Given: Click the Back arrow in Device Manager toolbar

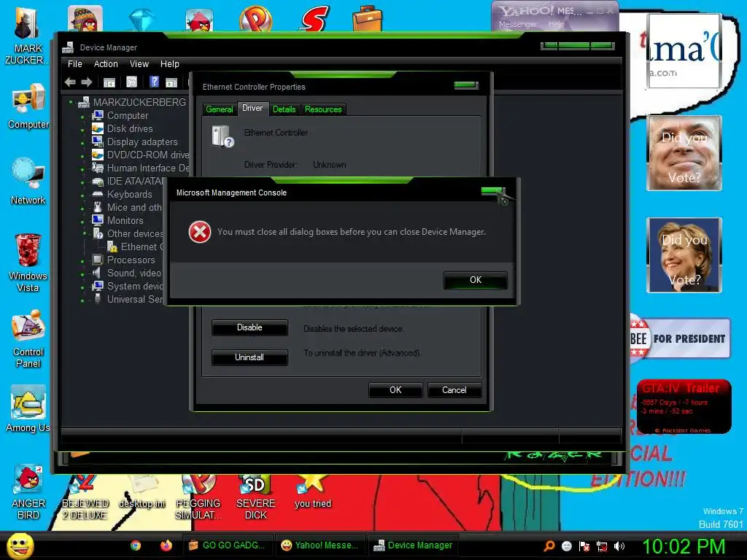Looking at the screenshot, I should pyautogui.click(x=70, y=82).
